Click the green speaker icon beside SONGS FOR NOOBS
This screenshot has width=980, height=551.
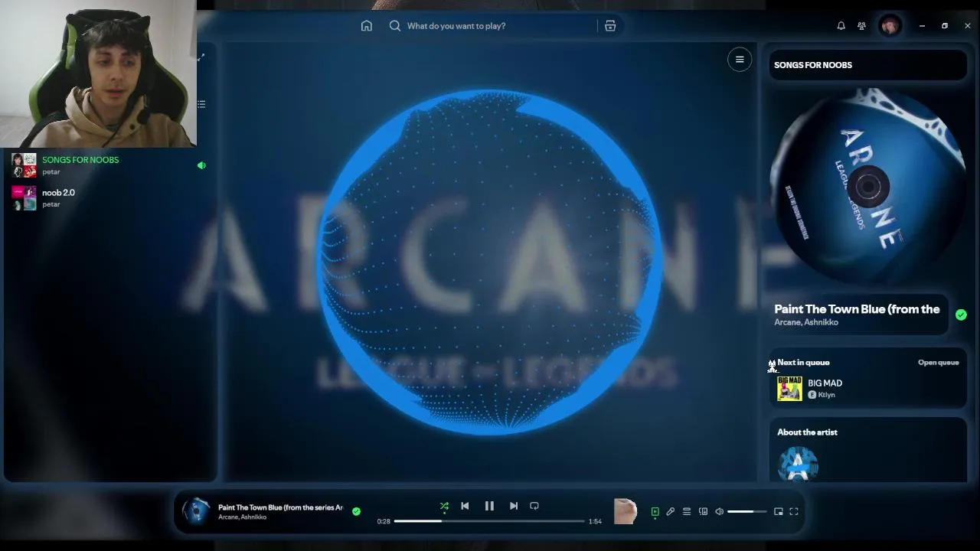[x=201, y=165]
